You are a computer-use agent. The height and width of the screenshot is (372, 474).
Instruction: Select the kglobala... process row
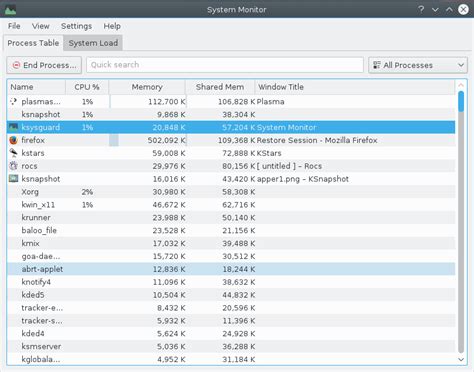click(231, 359)
